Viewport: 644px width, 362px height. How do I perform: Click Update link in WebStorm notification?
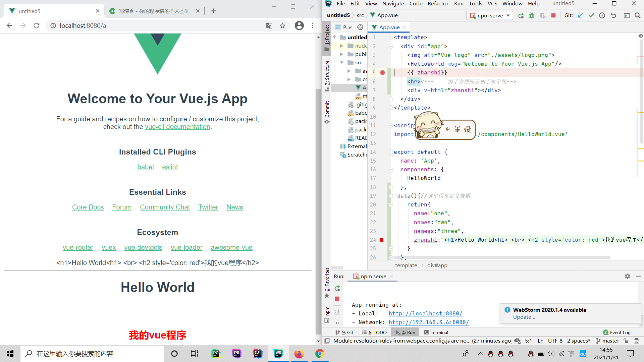pyautogui.click(x=524, y=317)
